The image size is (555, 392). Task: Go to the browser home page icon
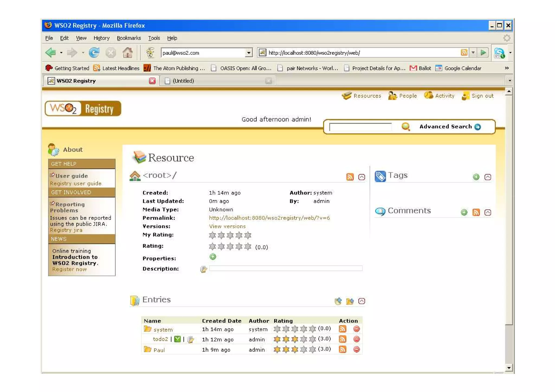point(127,53)
